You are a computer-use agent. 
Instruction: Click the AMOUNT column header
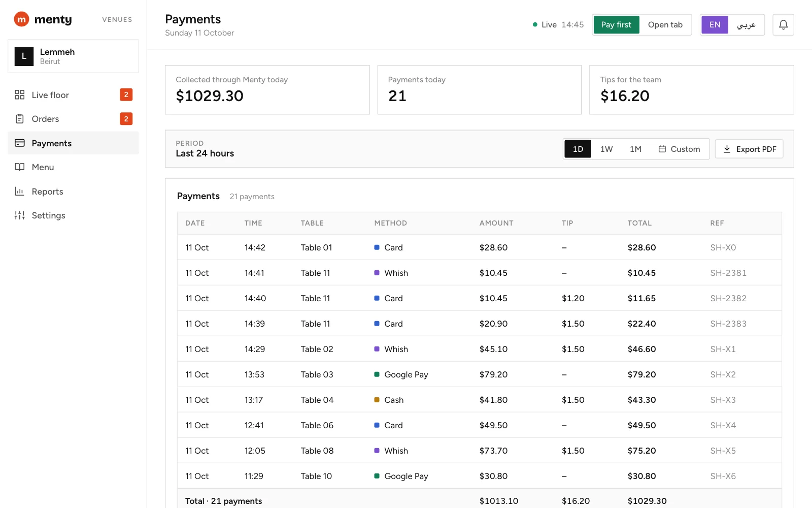point(496,223)
